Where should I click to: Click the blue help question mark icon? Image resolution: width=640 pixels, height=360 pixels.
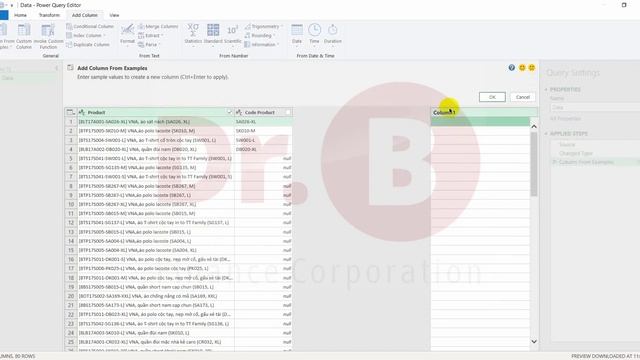pos(511,68)
